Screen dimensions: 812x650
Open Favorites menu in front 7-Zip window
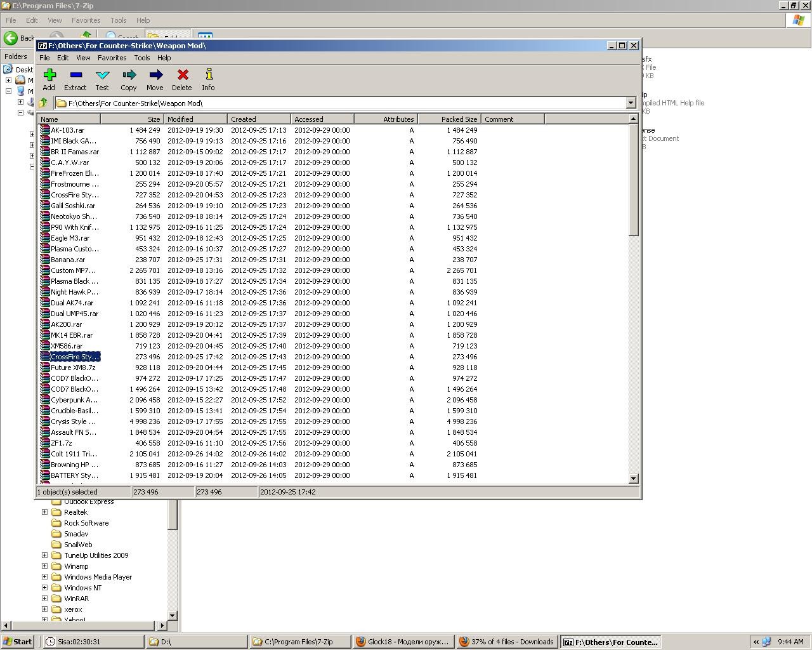click(x=112, y=58)
